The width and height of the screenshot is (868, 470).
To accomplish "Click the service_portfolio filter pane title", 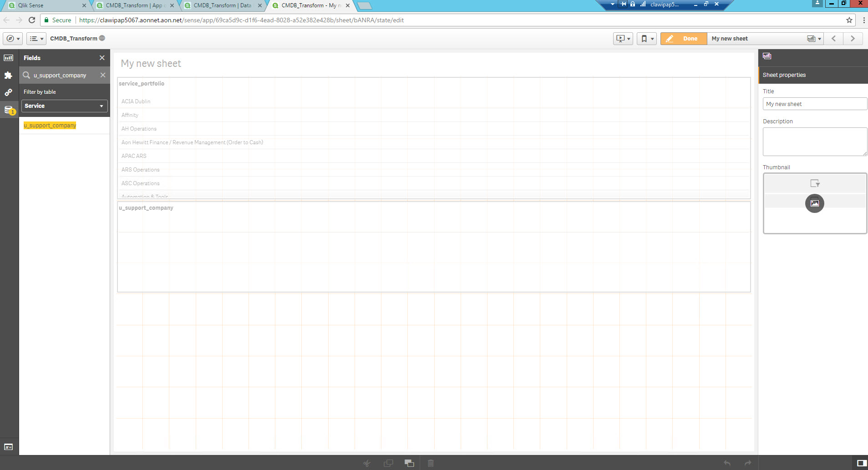I will point(142,84).
